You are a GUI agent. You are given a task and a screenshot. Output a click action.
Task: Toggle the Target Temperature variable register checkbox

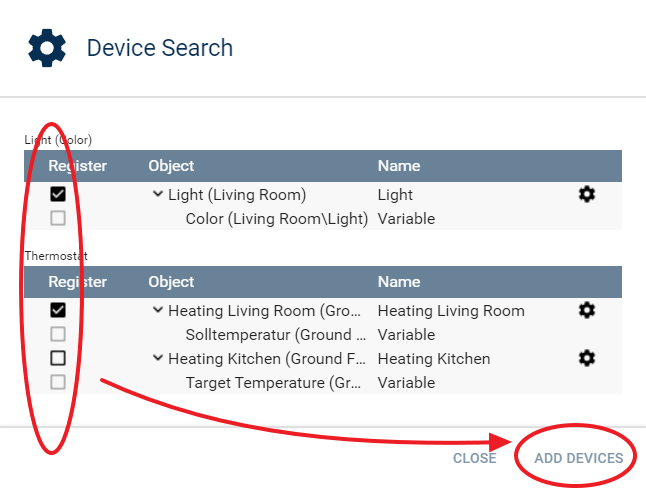58,382
